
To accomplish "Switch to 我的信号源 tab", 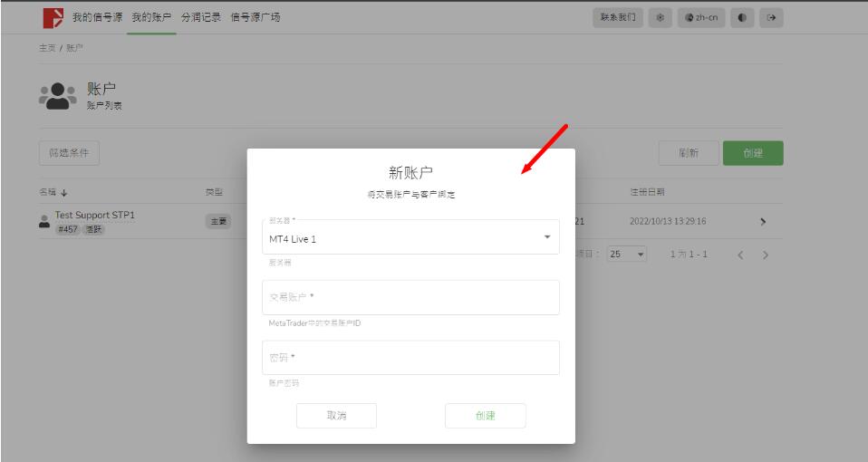I will tap(97, 17).
